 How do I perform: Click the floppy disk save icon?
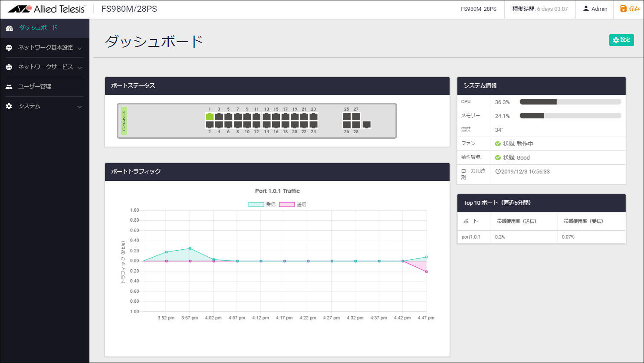(623, 9)
